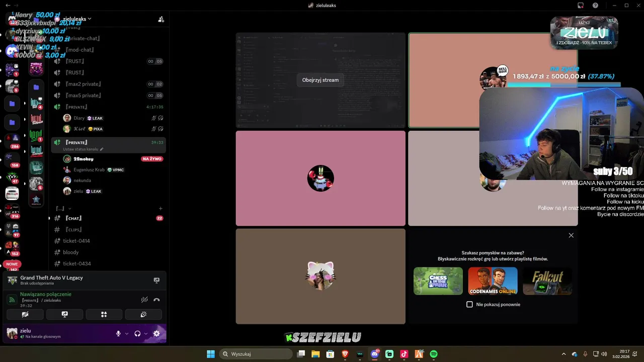This screenshot has width=644, height=362.
Task: Select the cat-ears avatar brown video tile
Action: (x=320, y=277)
